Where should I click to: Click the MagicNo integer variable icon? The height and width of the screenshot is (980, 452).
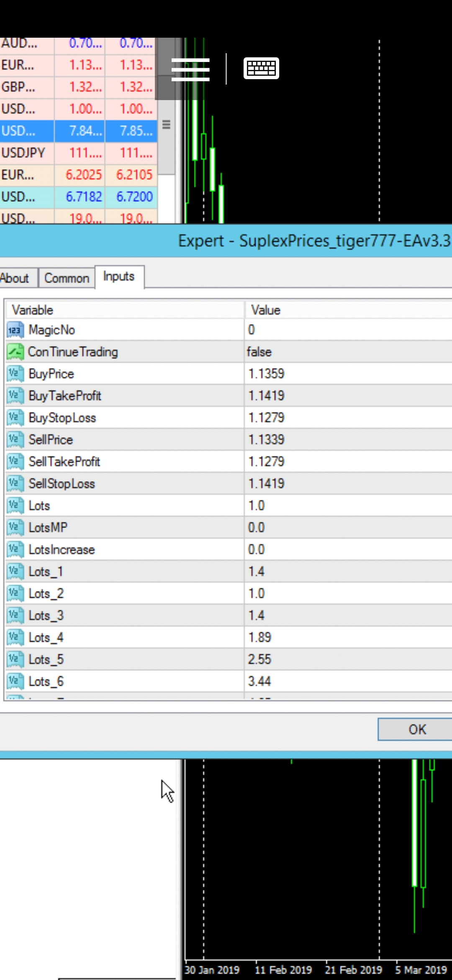15,330
